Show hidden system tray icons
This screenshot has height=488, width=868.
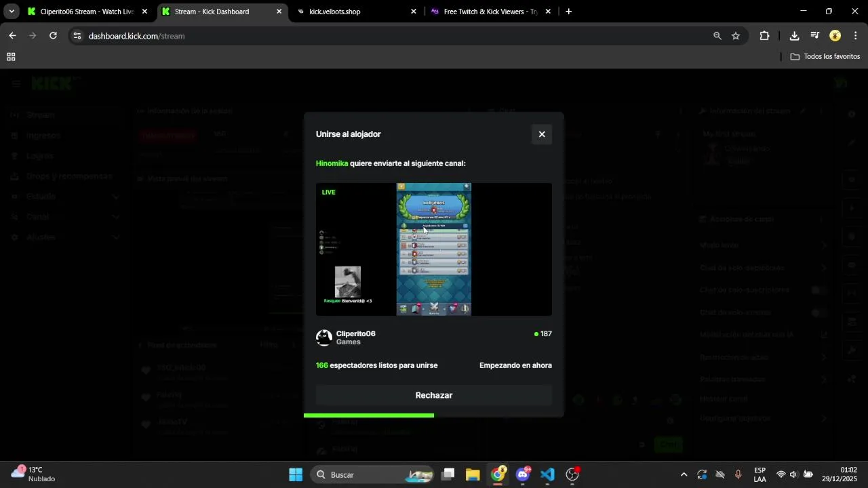684,474
